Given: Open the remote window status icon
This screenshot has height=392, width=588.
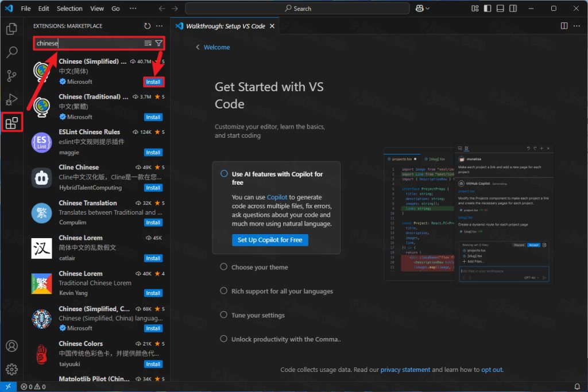Looking at the screenshot, I should (8, 386).
